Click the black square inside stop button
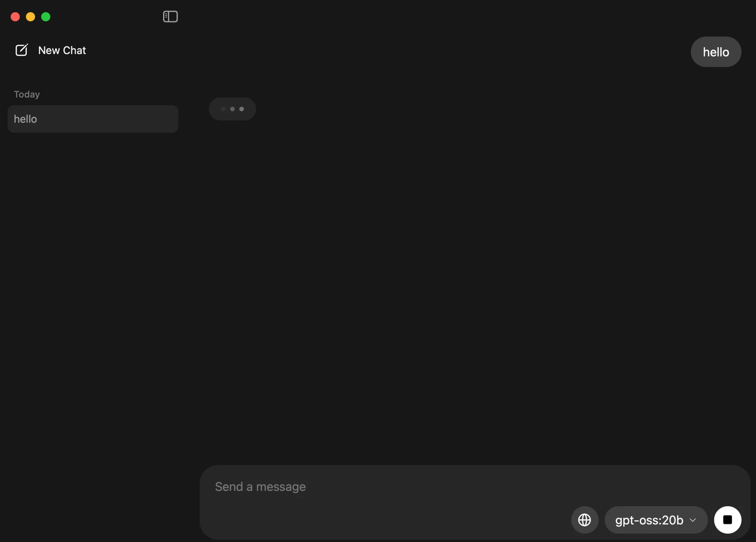 pyautogui.click(x=727, y=520)
